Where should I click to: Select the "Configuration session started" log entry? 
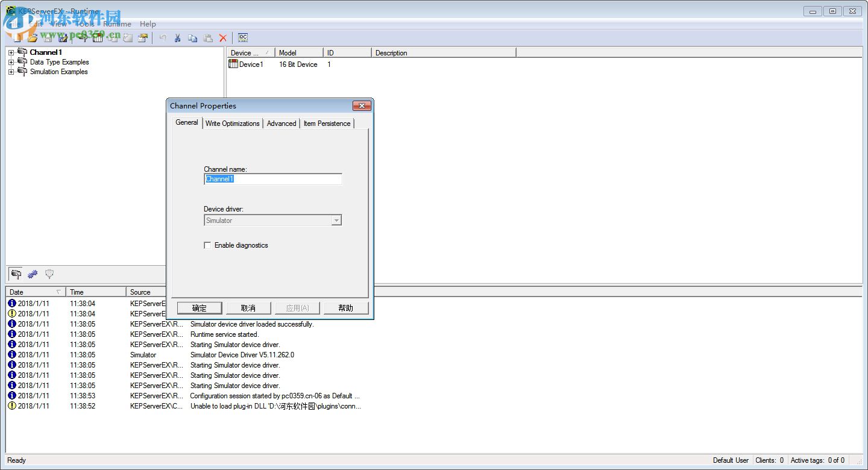point(275,396)
